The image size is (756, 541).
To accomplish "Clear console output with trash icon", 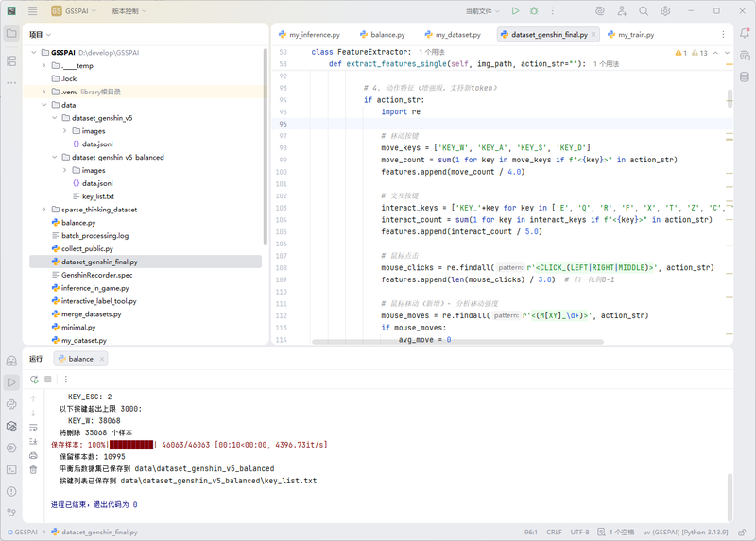I will 34,468.
